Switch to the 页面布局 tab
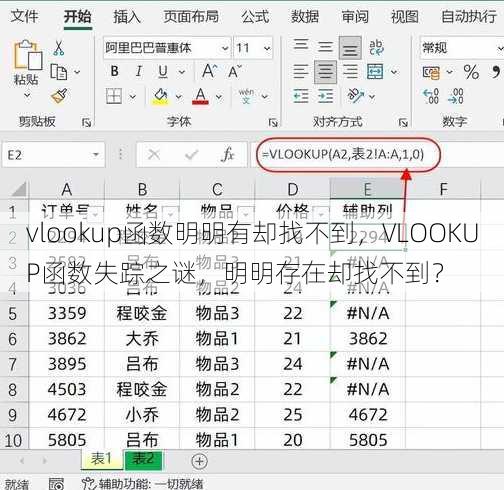The height and width of the screenshot is (490, 504). (x=191, y=16)
